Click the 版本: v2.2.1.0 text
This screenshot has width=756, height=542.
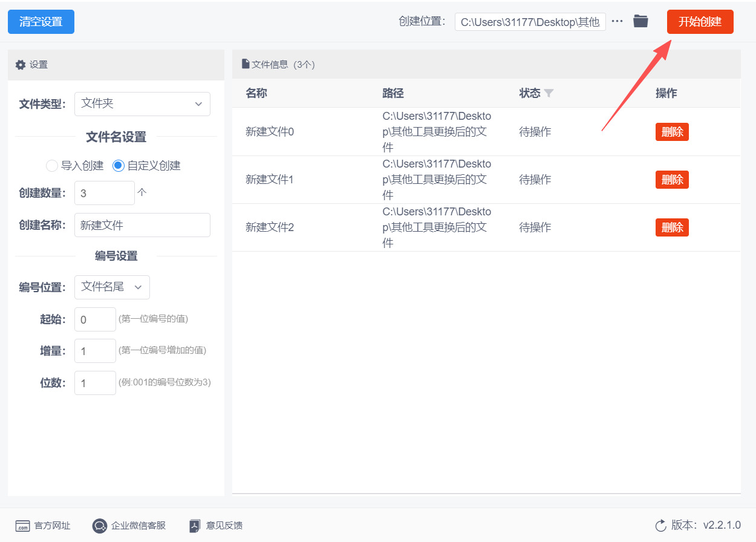(706, 525)
